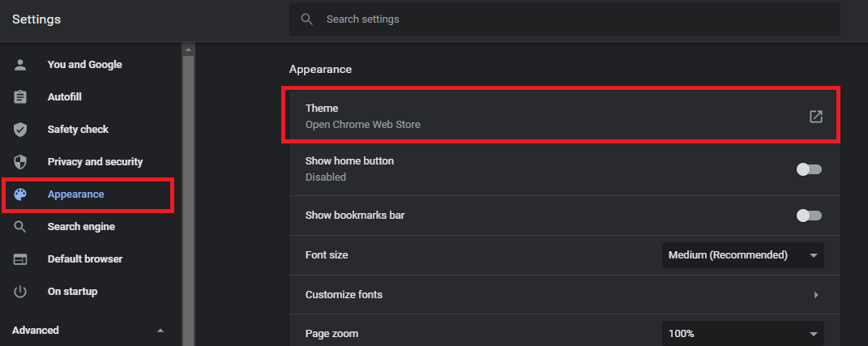Expand the Customize fonts arrow
The image size is (868, 346).
(816, 295)
